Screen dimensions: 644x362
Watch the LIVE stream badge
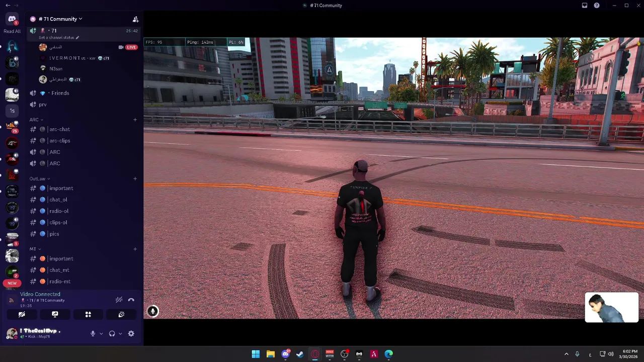click(131, 47)
